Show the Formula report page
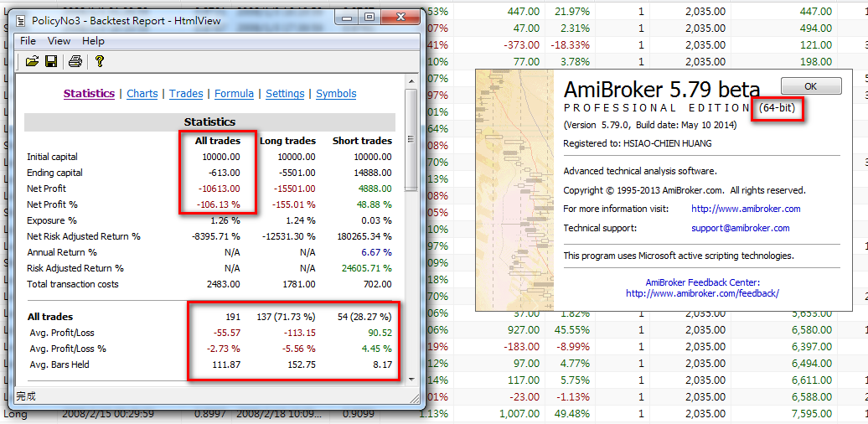The height and width of the screenshot is (424, 868). [x=234, y=94]
